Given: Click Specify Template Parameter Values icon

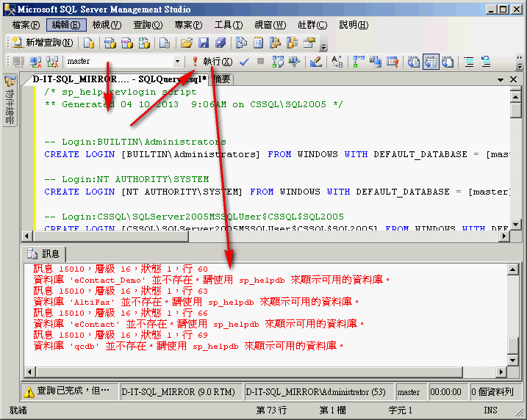Looking at the screenshot, I should 337,62.
